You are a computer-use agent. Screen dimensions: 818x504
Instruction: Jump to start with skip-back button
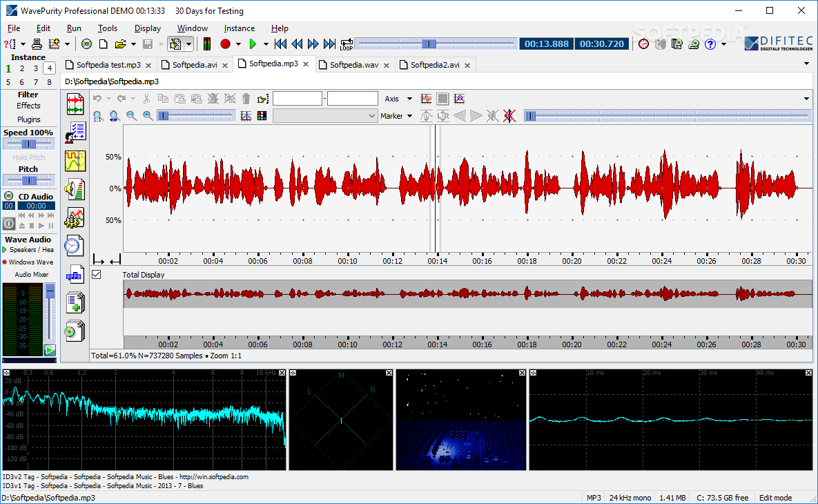(280, 44)
